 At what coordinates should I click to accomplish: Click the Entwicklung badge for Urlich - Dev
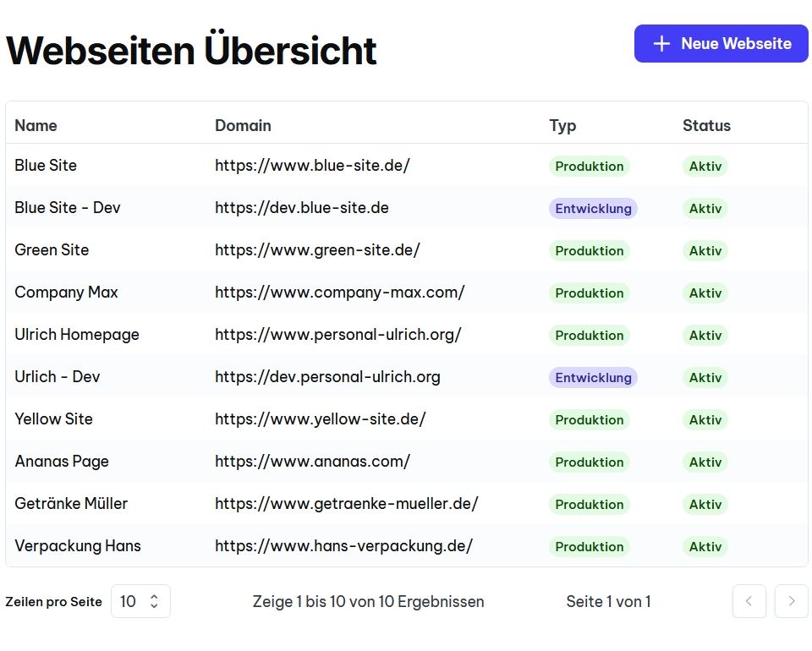[x=593, y=377]
